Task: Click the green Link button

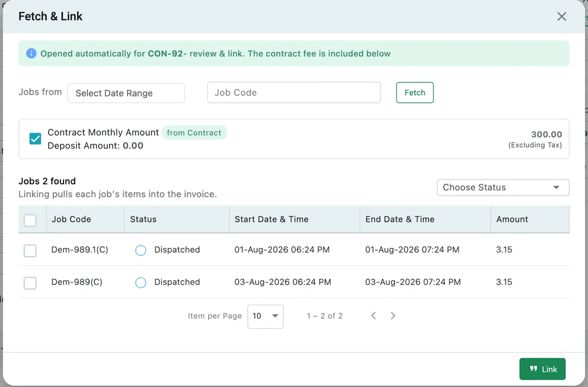Action: 542,369
